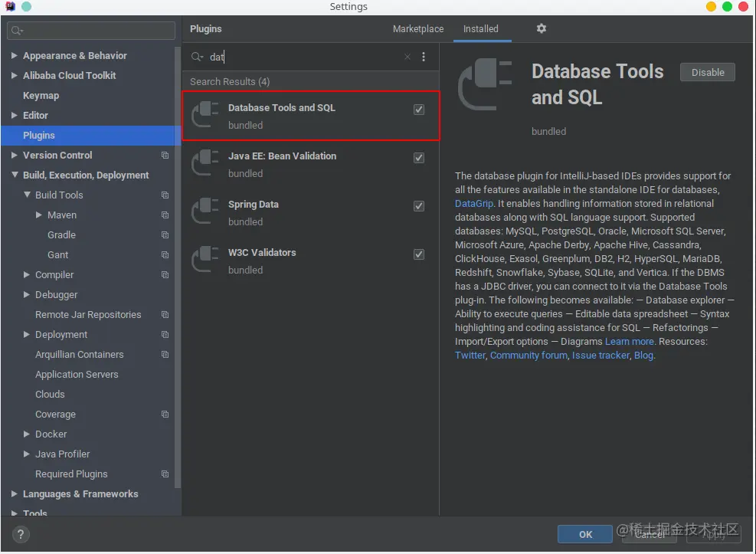Click the project-level icon beside Maven

tap(165, 215)
